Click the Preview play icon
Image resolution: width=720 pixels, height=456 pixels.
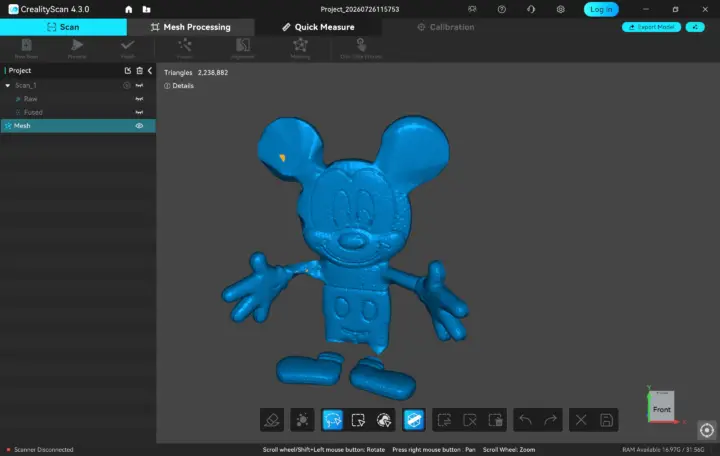click(77, 49)
